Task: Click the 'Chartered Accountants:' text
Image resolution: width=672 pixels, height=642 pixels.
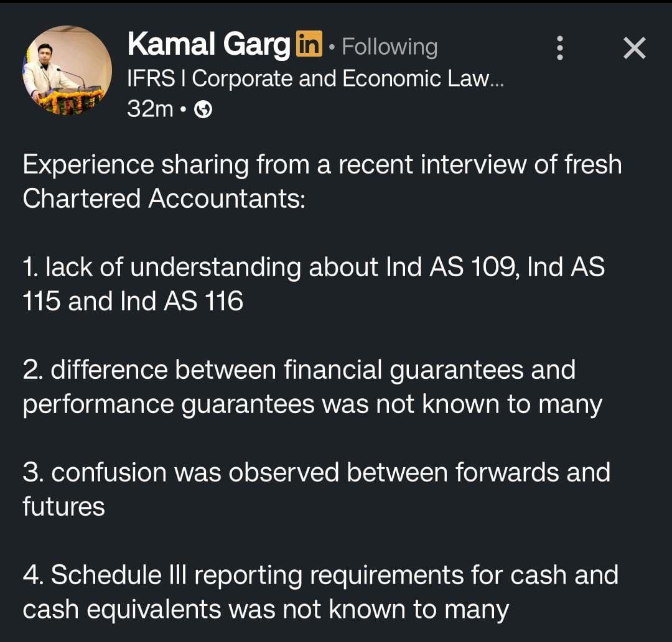Action: [x=164, y=198]
